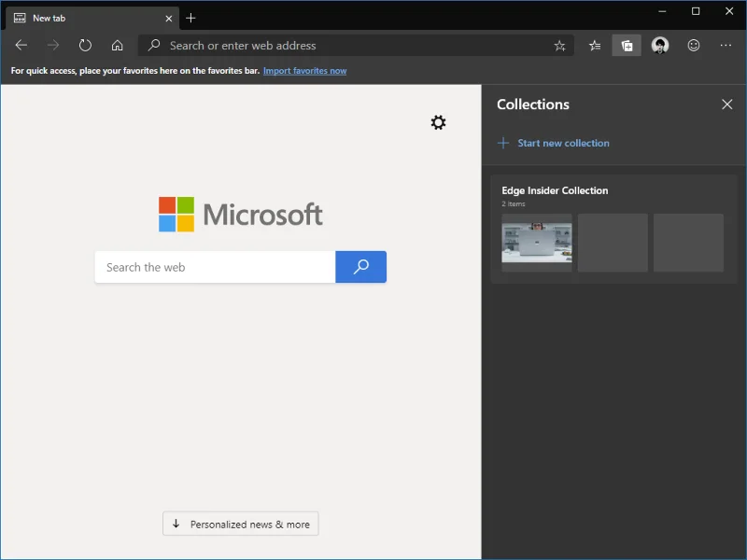The image size is (747, 560).
Task: Open new tab page settings gear
Action: (x=438, y=122)
